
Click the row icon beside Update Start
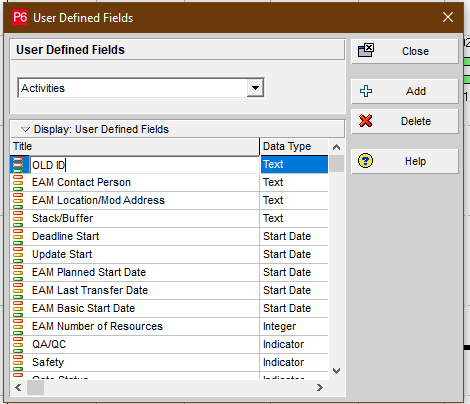18,255
